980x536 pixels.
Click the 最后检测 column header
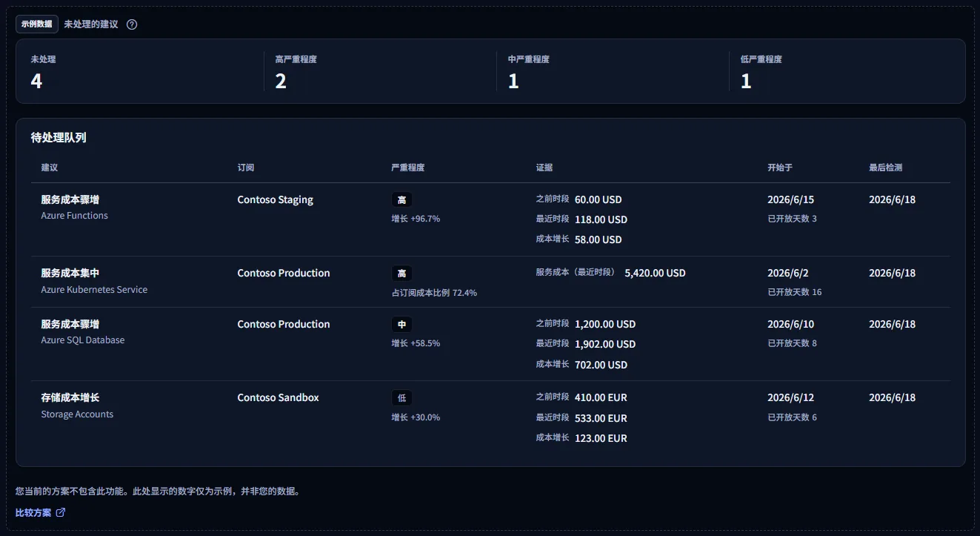886,168
